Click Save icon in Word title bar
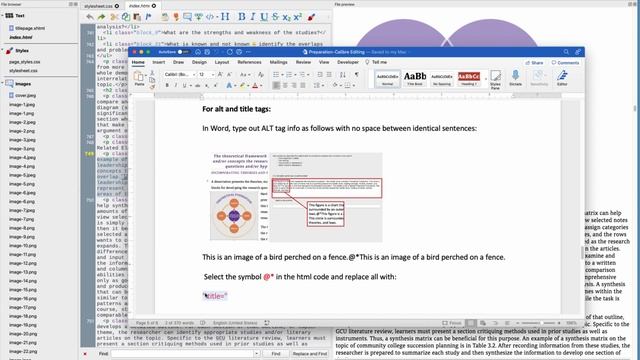640x360 pixels. 207,52
